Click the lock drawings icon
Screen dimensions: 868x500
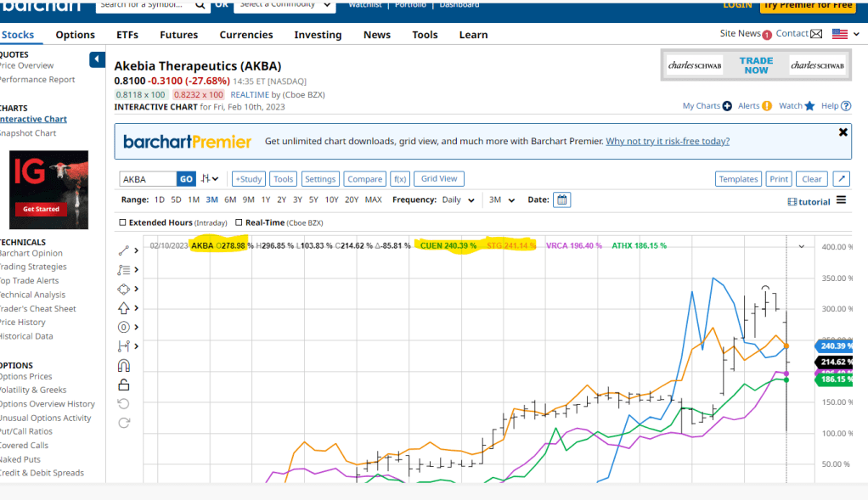[124, 385]
